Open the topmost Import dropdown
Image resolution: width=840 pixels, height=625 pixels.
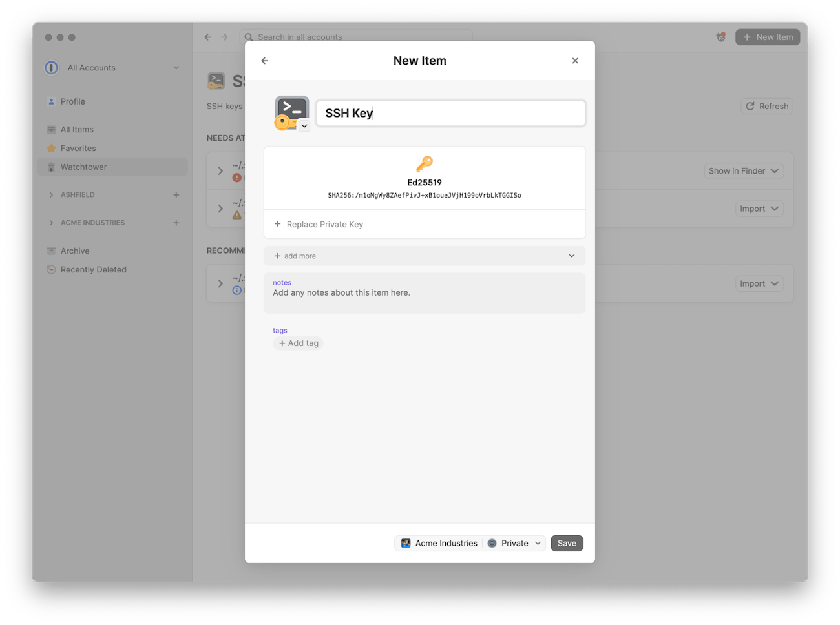click(x=759, y=208)
